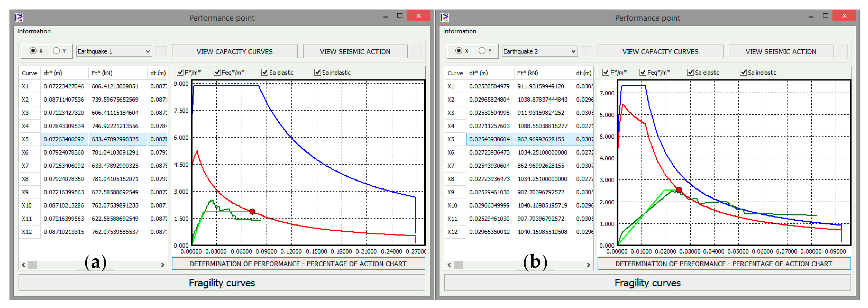868x308 pixels.
Task: Click VIEW CAPACITY CURVES in left window
Action: tap(235, 51)
